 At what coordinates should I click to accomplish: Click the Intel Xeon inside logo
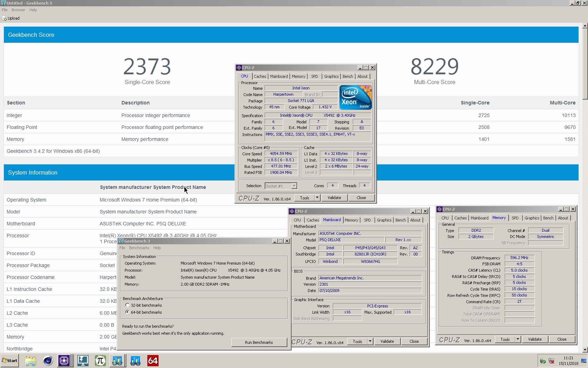pyautogui.click(x=356, y=97)
